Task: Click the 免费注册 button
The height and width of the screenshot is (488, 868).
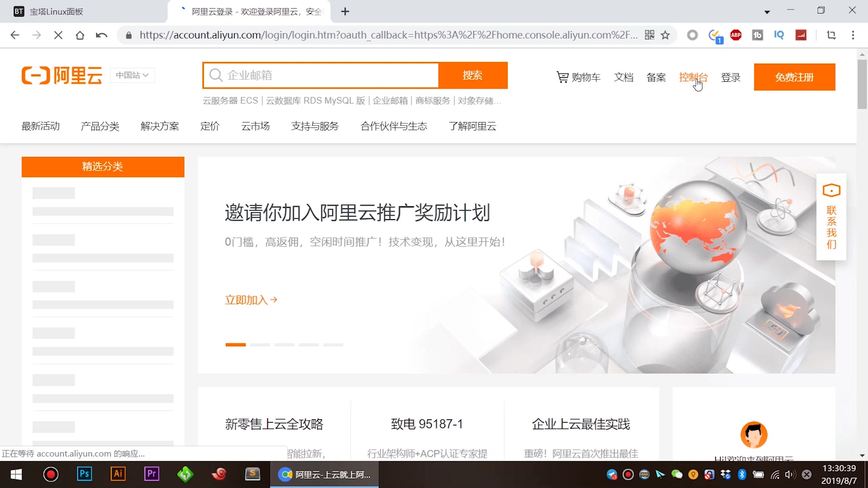Action: pos(794,77)
